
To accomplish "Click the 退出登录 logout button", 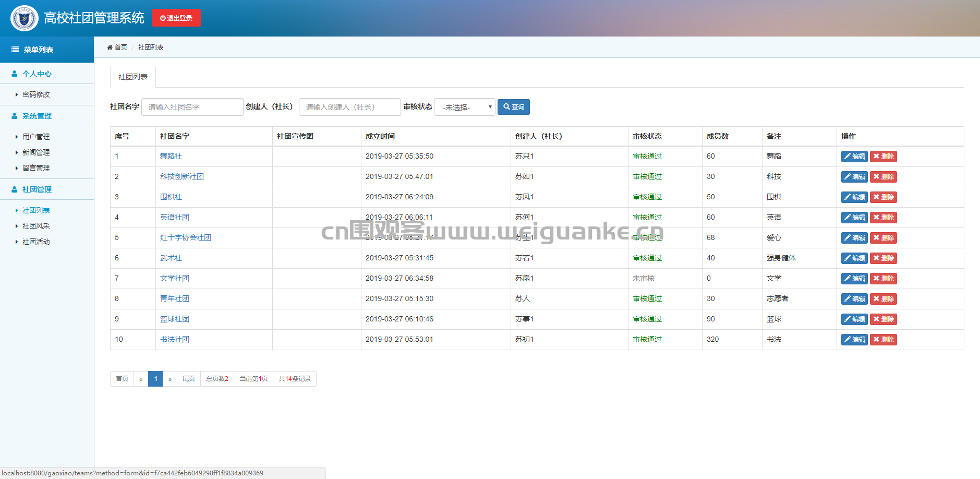I will coord(176,18).
